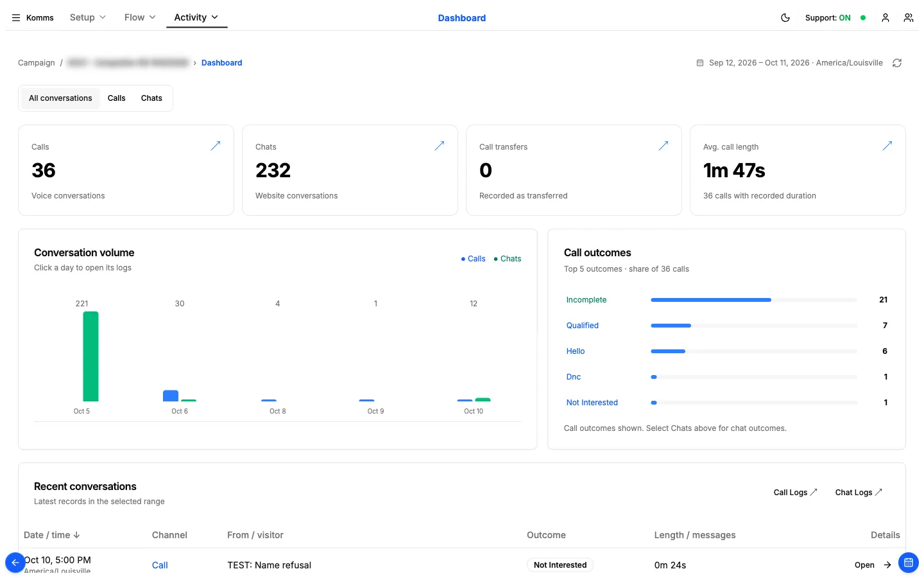Image resolution: width=924 pixels, height=578 pixels.
Task: Click 'TEST: Name refusal' in table
Action: click(269, 565)
